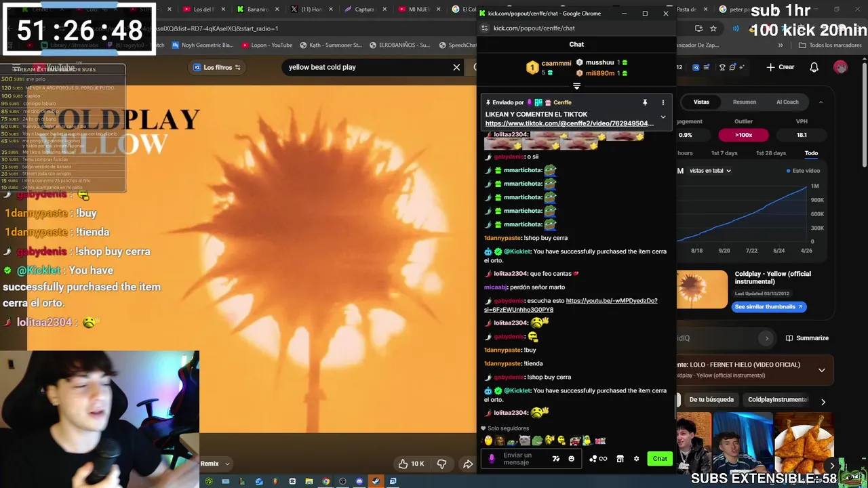Unpin the pinned TikTok message
Image resolution: width=868 pixels, height=488 pixels.
click(645, 102)
